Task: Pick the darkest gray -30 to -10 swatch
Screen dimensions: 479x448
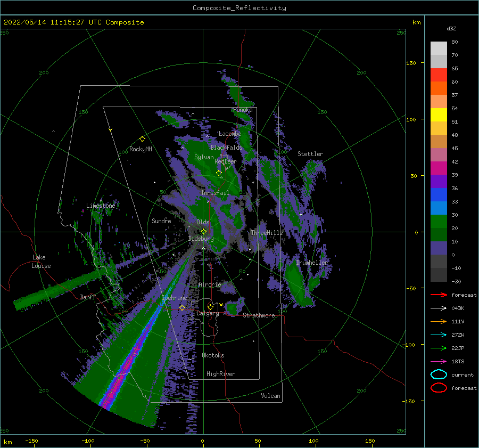Action: point(439,275)
